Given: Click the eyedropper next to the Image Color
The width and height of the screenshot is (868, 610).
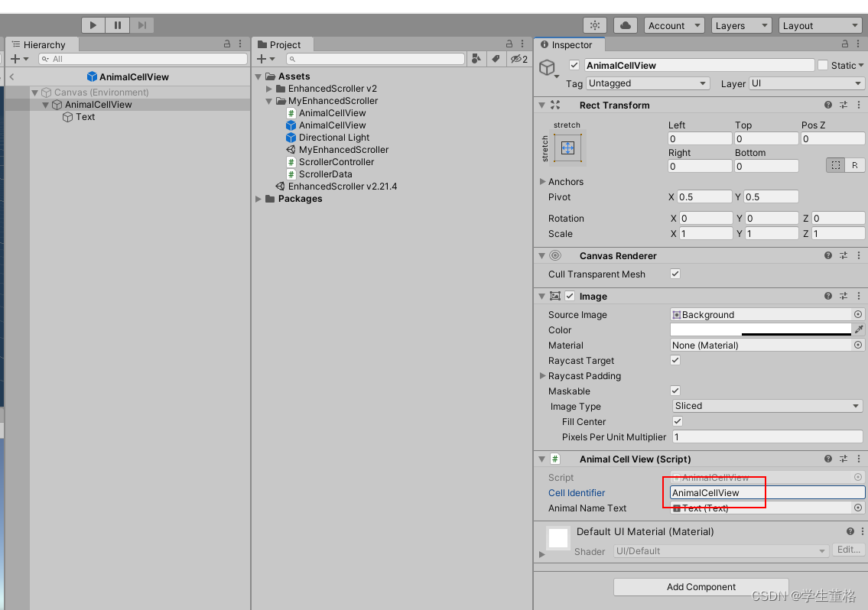Looking at the screenshot, I should (x=859, y=329).
